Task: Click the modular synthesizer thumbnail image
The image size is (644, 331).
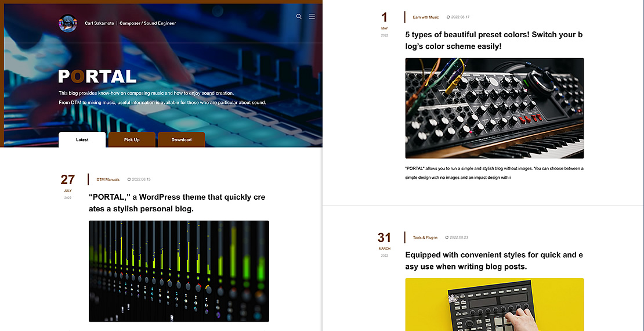Action: (x=494, y=108)
